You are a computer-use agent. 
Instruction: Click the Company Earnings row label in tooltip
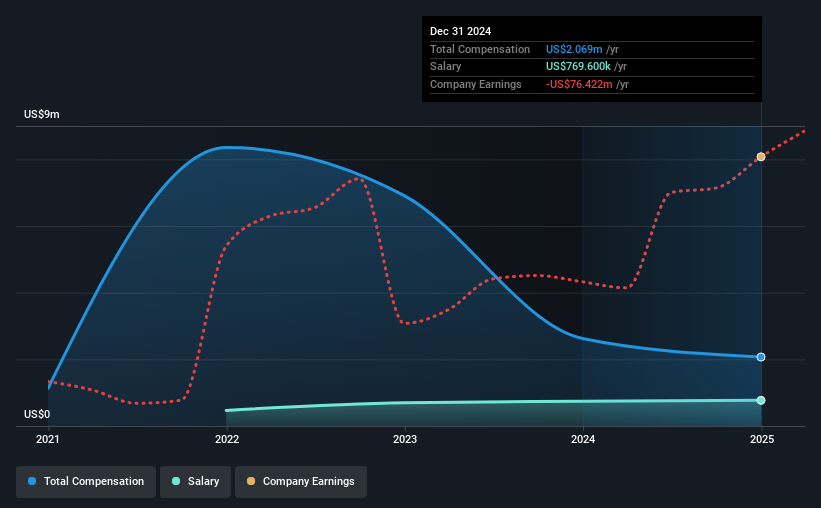475,84
